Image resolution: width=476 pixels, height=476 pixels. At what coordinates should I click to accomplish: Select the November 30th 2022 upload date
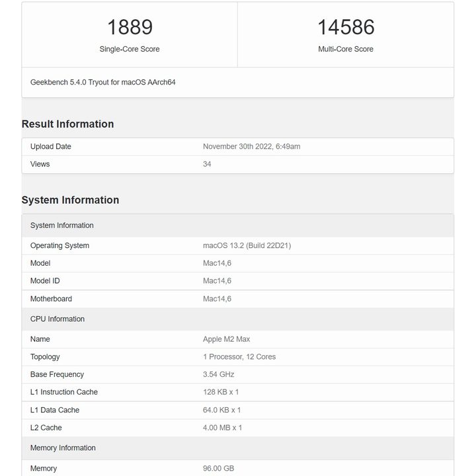[252, 147]
